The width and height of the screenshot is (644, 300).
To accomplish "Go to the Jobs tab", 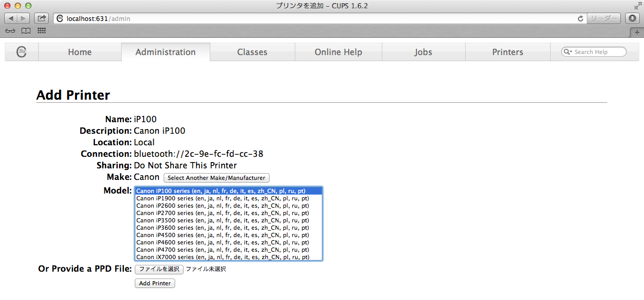I will coord(423,52).
